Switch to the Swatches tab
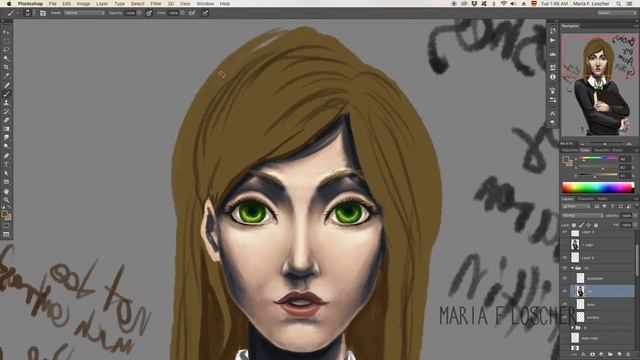640x360 pixels. (x=602, y=150)
